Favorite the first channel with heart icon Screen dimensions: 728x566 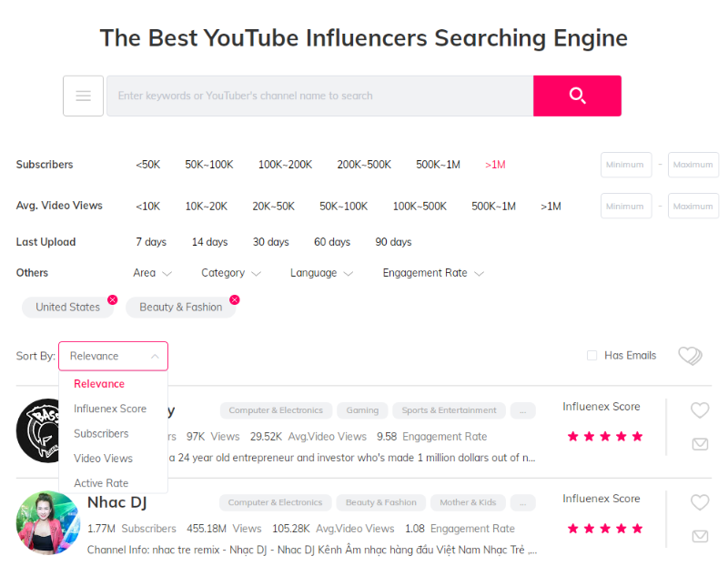(x=699, y=410)
